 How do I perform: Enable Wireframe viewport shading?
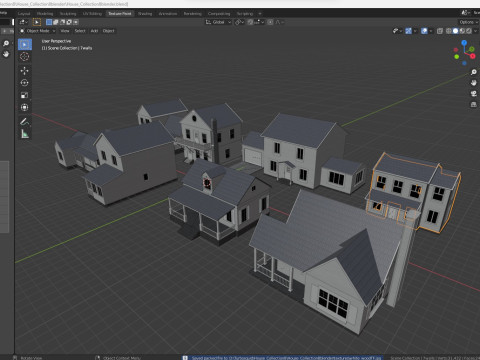(449, 31)
